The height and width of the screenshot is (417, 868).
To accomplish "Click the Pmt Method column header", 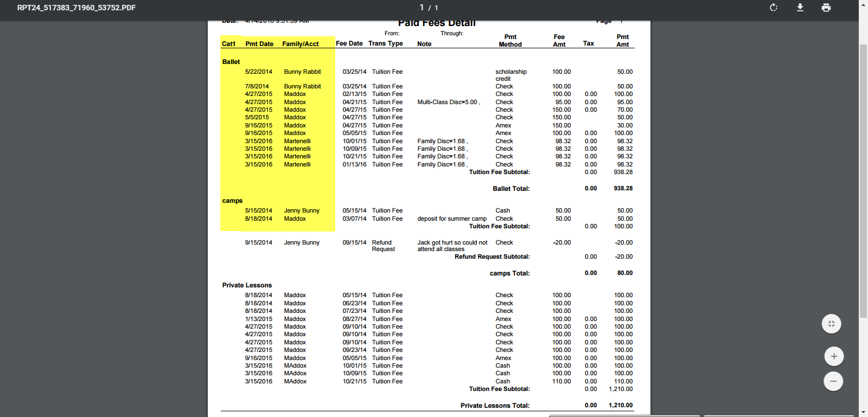I will 510,41.
